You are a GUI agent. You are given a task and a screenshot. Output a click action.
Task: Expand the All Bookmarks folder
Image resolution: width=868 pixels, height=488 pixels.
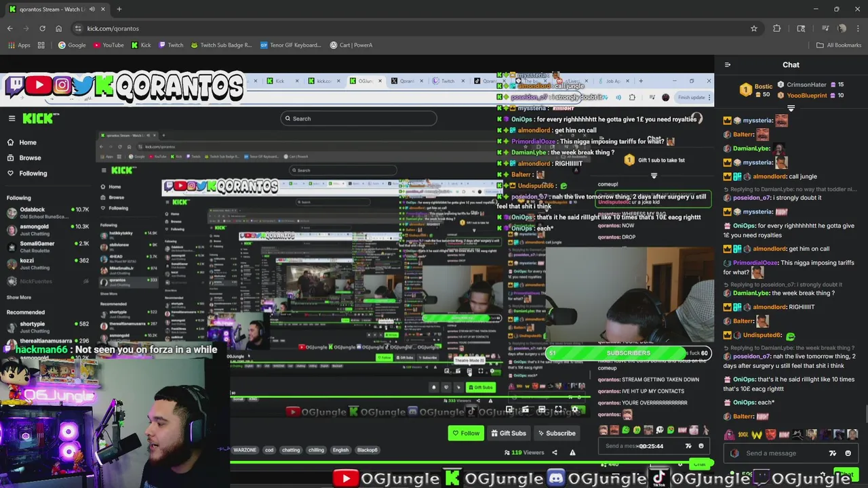tap(838, 45)
